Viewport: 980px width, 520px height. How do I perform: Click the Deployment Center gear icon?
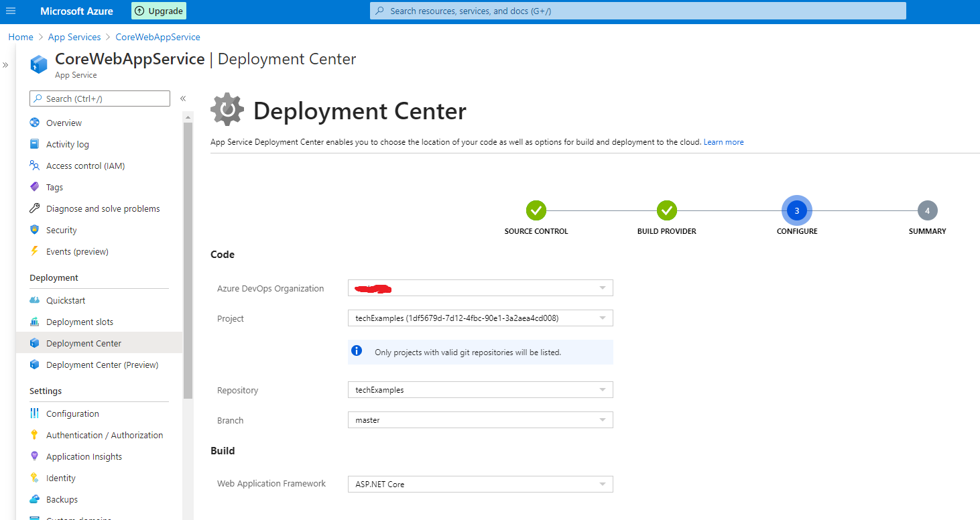point(227,110)
